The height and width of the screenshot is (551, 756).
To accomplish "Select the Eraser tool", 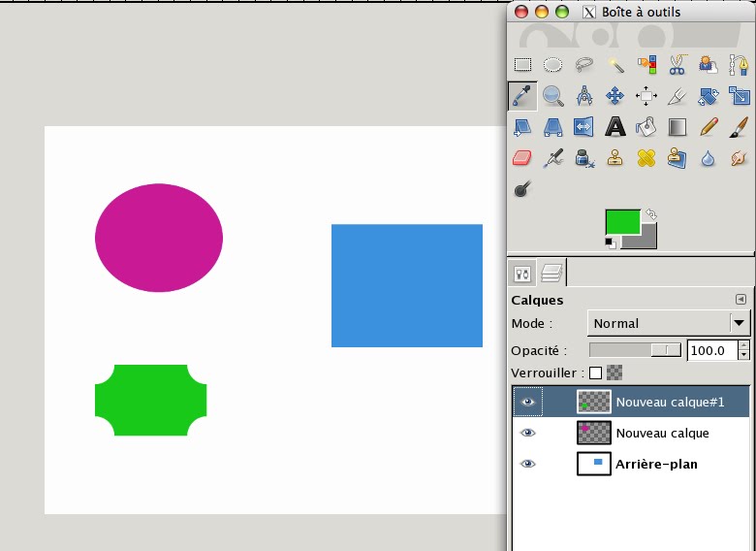I will click(x=522, y=158).
